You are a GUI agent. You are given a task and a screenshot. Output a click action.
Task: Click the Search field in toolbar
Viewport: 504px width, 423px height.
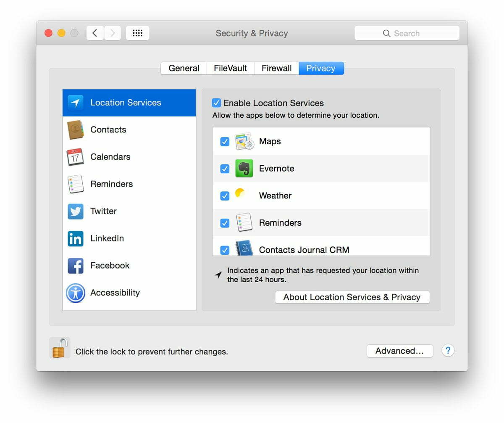[407, 33]
